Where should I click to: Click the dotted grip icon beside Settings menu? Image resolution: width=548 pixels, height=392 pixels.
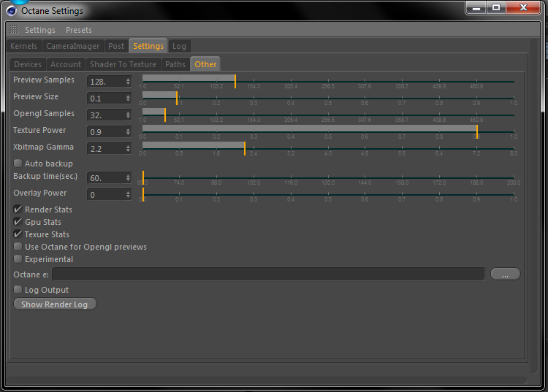pyautogui.click(x=14, y=29)
